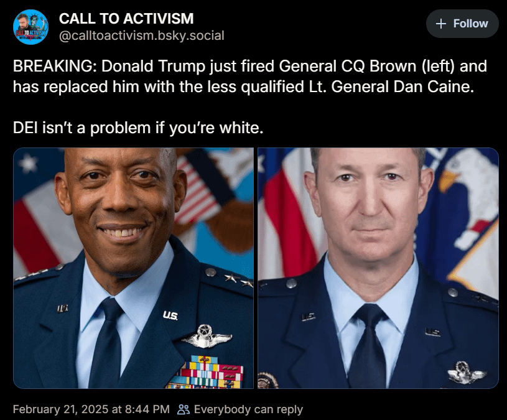Click the 'DEI isn't a problem' line
The height and width of the screenshot is (420, 507).
coord(138,128)
